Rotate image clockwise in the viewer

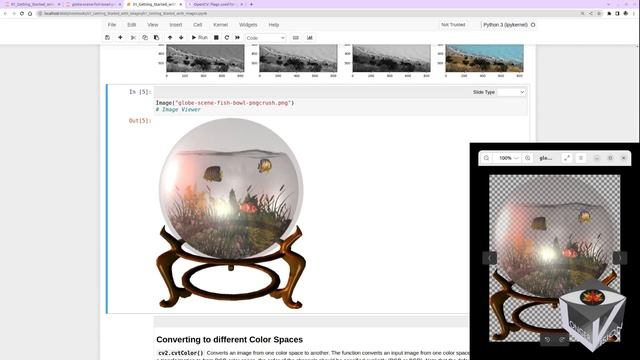pos(562,340)
